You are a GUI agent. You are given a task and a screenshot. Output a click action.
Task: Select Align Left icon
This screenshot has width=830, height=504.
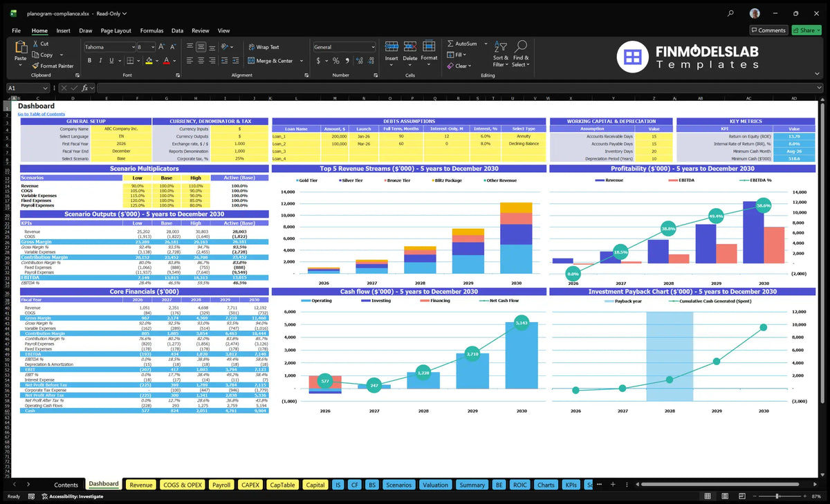190,61
